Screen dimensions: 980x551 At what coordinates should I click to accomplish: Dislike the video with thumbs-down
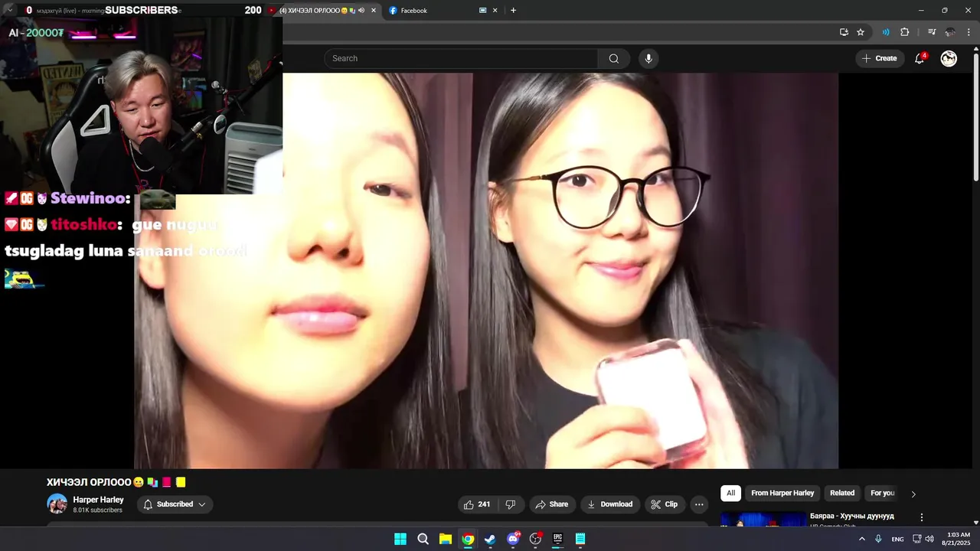pyautogui.click(x=511, y=504)
